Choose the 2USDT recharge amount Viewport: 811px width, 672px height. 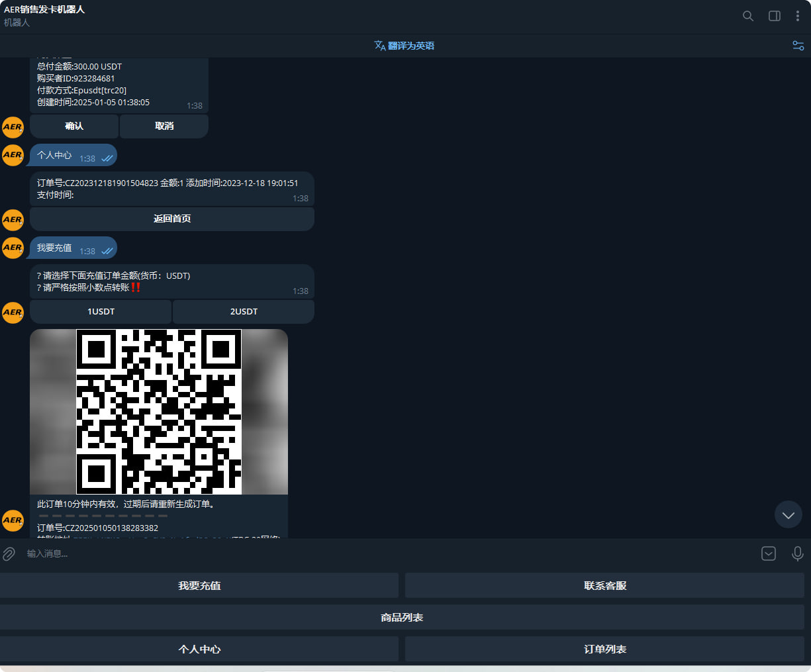[244, 312]
